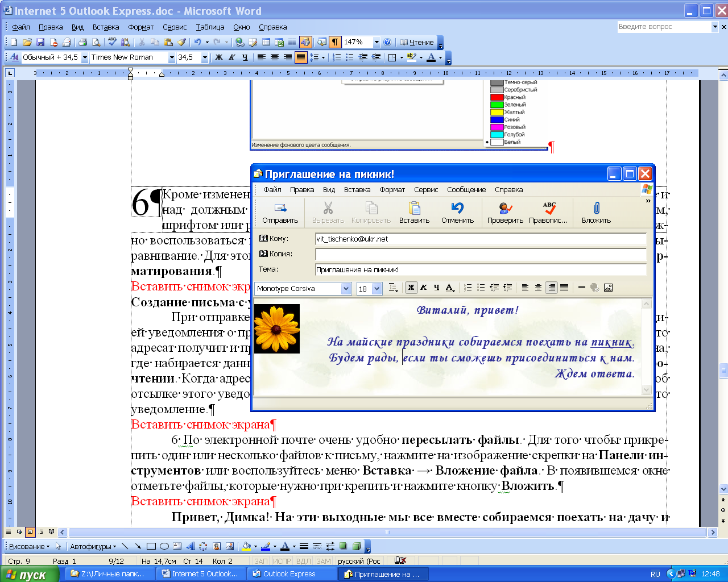Click Отправить to send the picnic invitation

coord(280,213)
